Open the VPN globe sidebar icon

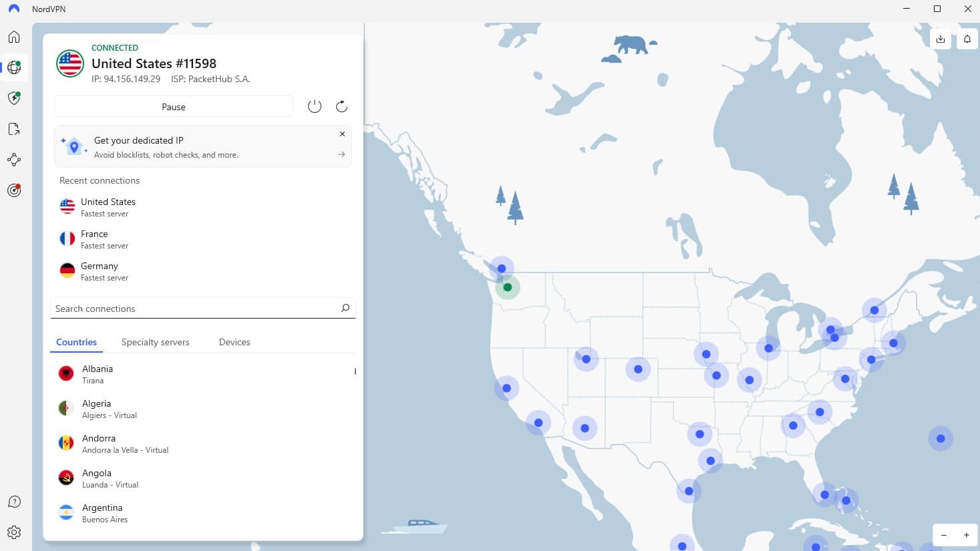pyautogui.click(x=14, y=67)
